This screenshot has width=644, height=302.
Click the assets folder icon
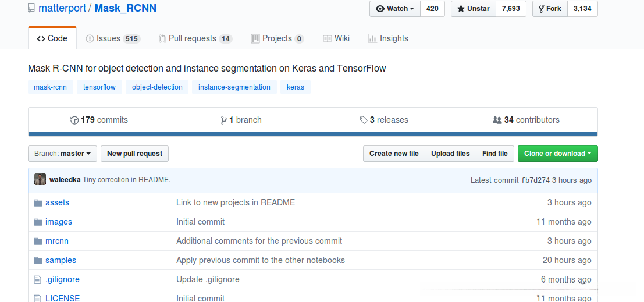[x=38, y=202]
